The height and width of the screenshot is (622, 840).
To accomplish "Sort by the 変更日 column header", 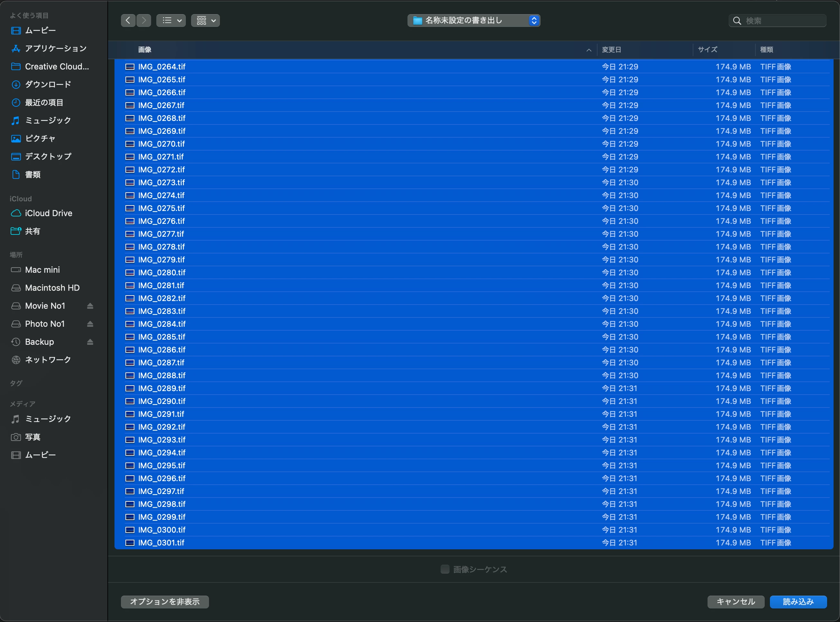I will [611, 50].
